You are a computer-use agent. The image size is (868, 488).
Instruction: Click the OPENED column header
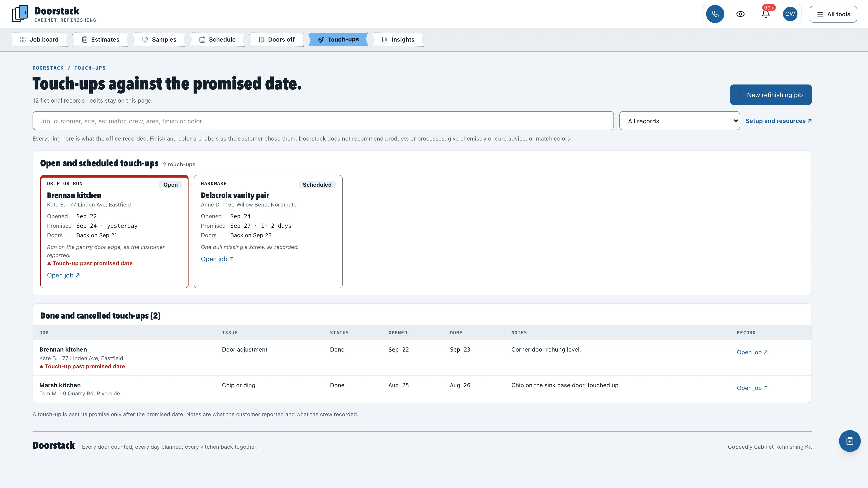pyautogui.click(x=398, y=333)
